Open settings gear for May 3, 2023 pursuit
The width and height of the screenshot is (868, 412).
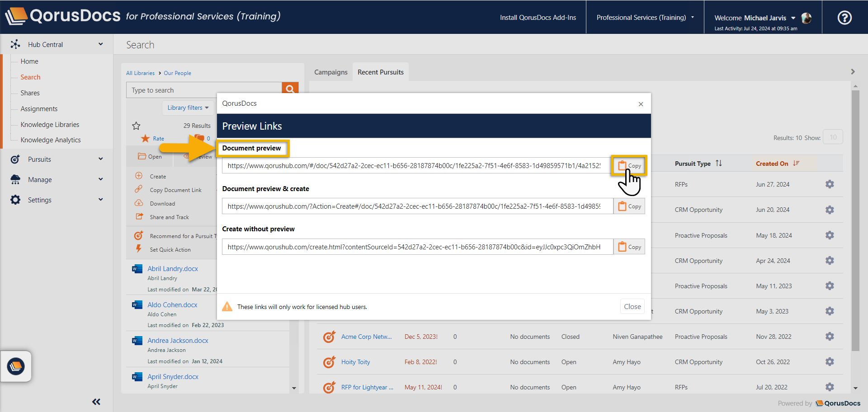[x=830, y=311]
